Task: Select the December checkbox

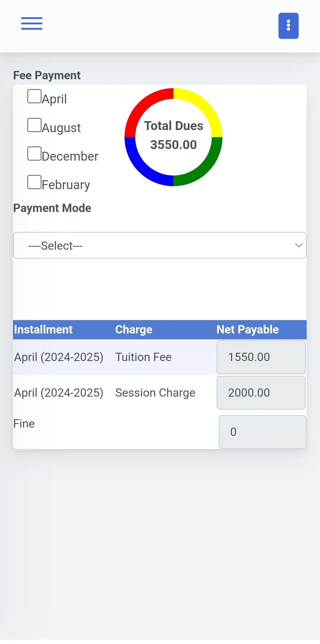Action: tap(34, 154)
